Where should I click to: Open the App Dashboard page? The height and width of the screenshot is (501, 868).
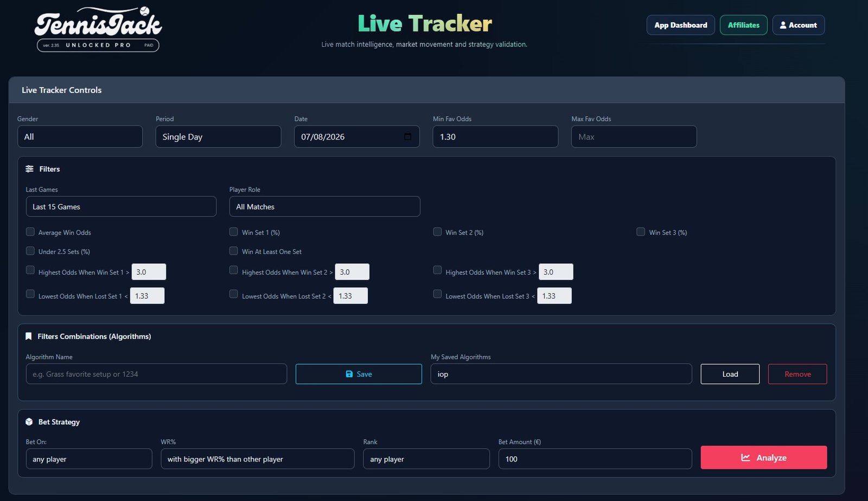[681, 25]
